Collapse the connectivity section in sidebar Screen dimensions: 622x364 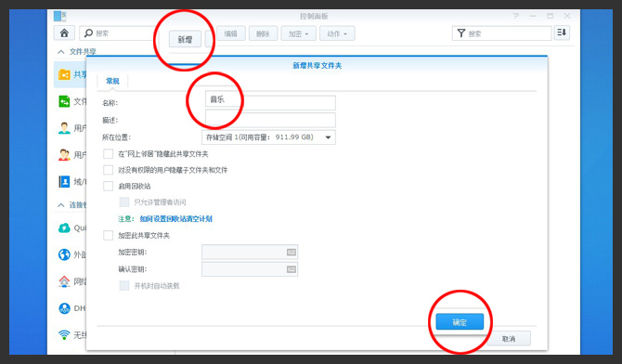(61, 205)
